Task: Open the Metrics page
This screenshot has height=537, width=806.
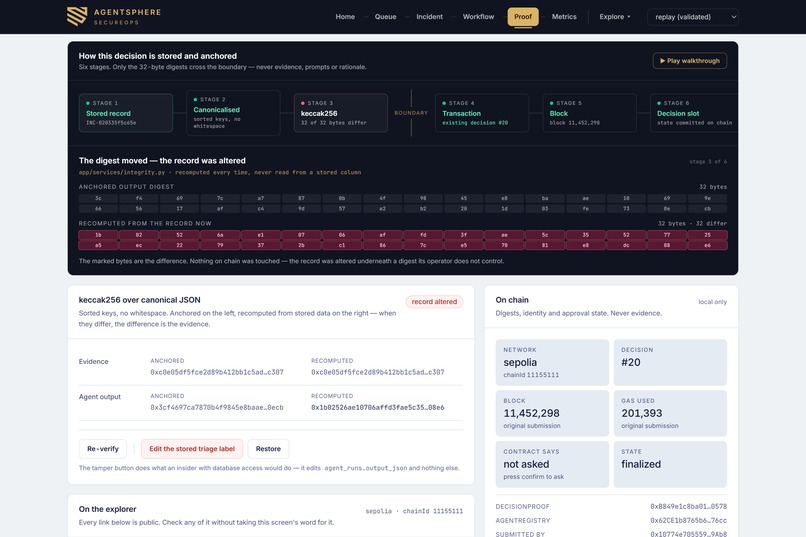Action: click(564, 17)
